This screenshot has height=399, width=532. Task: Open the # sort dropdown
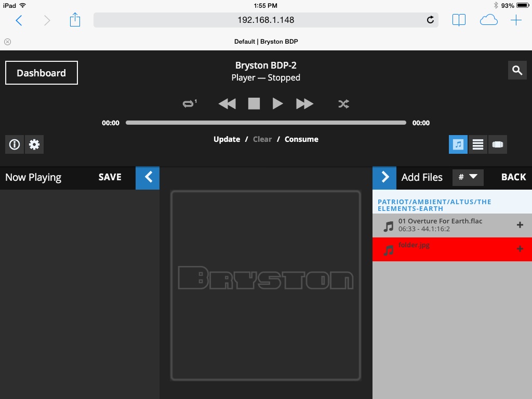pyautogui.click(x=468, y=177)
